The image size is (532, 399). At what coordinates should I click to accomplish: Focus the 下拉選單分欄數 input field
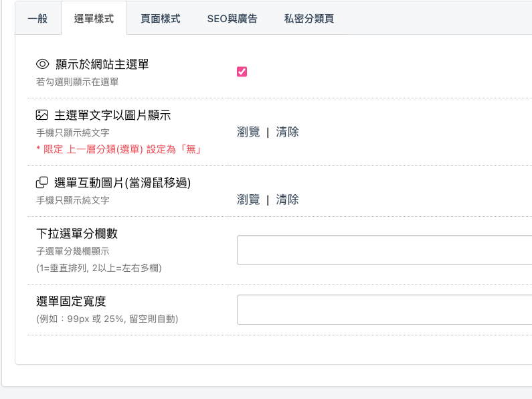(384, 250)
